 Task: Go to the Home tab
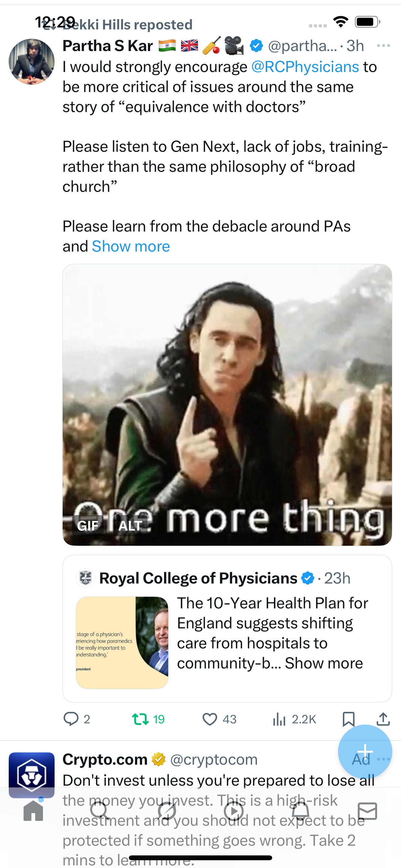tap(33, 811)
